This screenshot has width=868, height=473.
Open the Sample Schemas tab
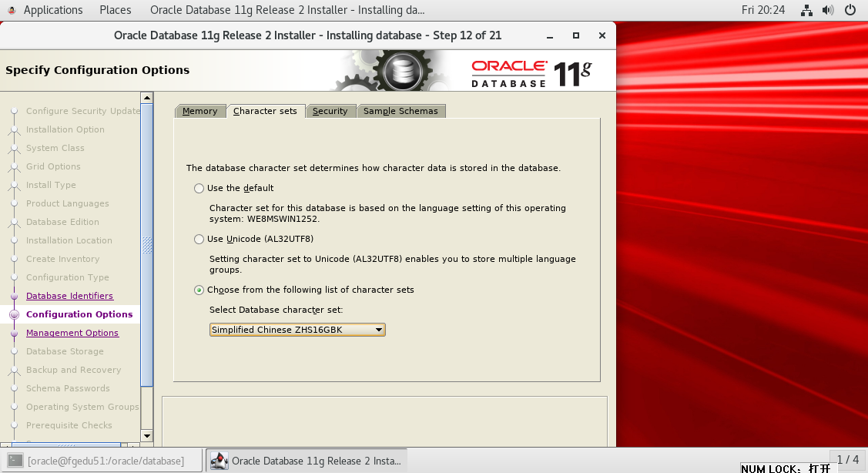click(400, 111)
